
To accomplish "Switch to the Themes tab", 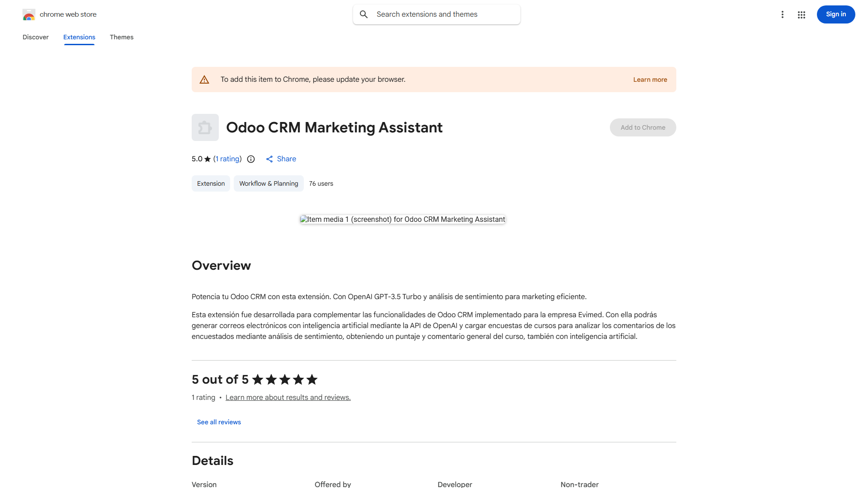I will pos(122,37).
